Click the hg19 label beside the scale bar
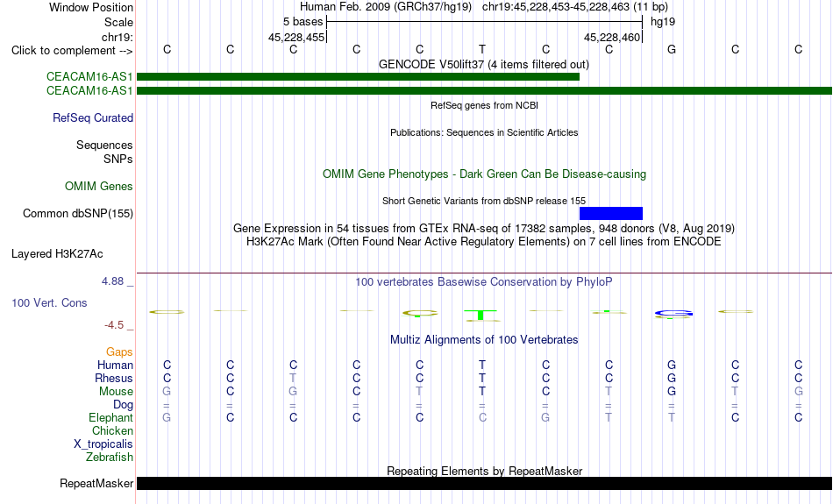This screenshot has width=833, height=504. coord(663,22)
